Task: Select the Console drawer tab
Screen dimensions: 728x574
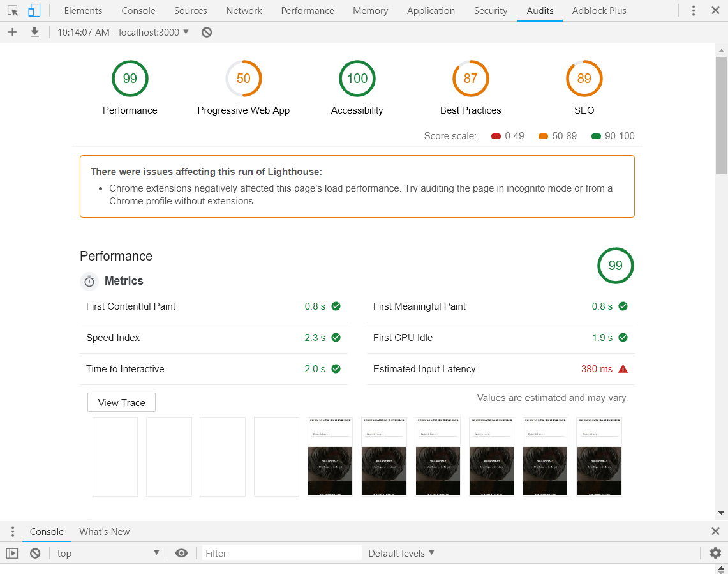Action: click(47, 532)
